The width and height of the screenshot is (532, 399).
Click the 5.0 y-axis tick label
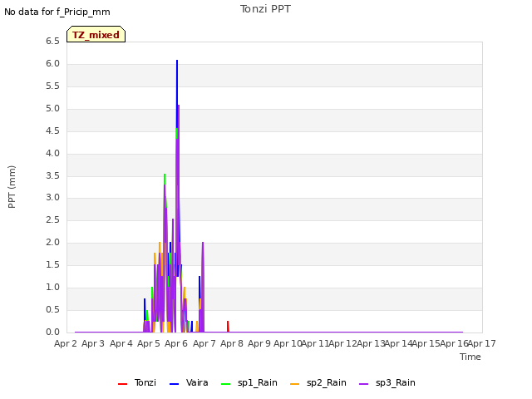click(52, 109)
